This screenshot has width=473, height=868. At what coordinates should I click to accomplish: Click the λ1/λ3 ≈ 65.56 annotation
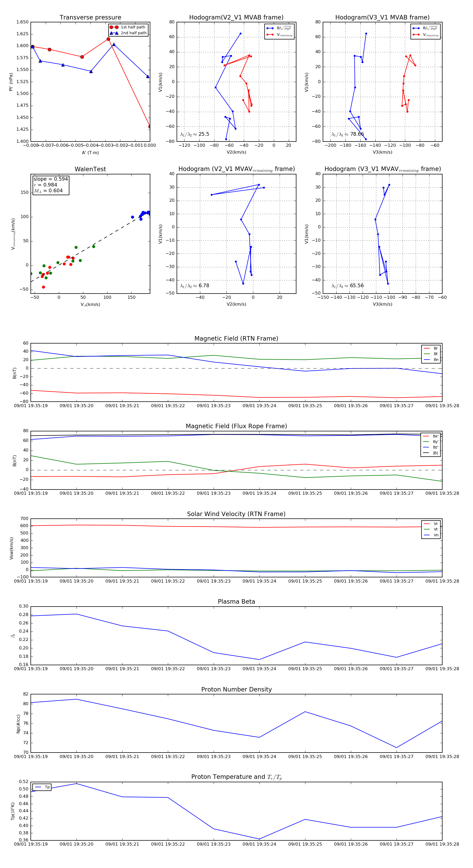pyautogui.click(x=348, y=286)
